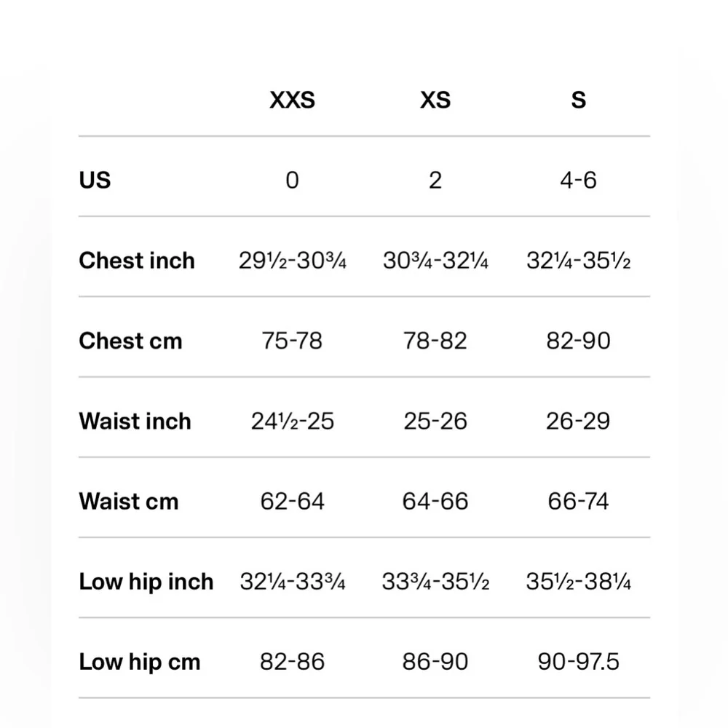Click the 64-66 waist cm value
The width and height of the screenshot is (728, 728).
[x=435, y=502]
